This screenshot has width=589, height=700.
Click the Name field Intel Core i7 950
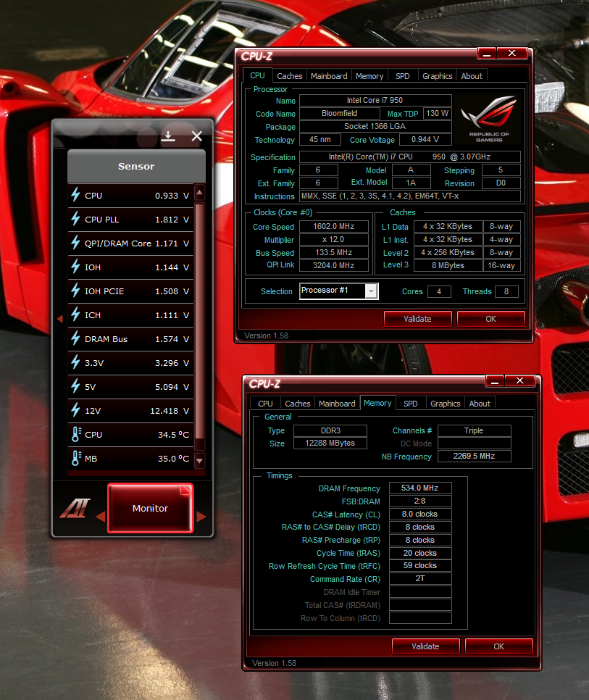point(375,100)
